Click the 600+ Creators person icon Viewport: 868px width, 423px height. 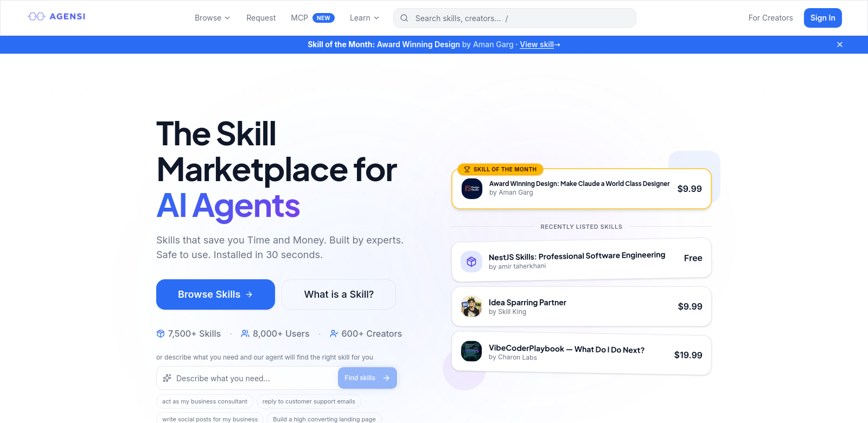[334, 334]
